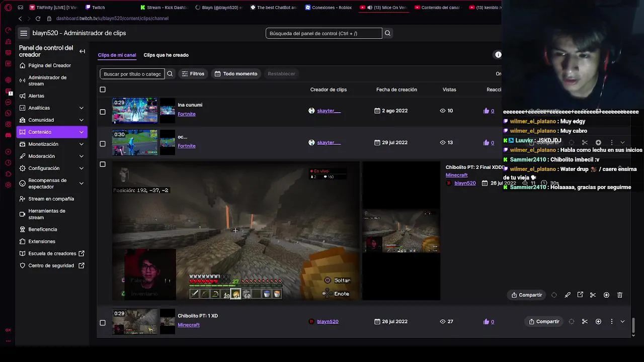
Task: Click the Opera GX logo icon
Action: click(x=8, y=8)
